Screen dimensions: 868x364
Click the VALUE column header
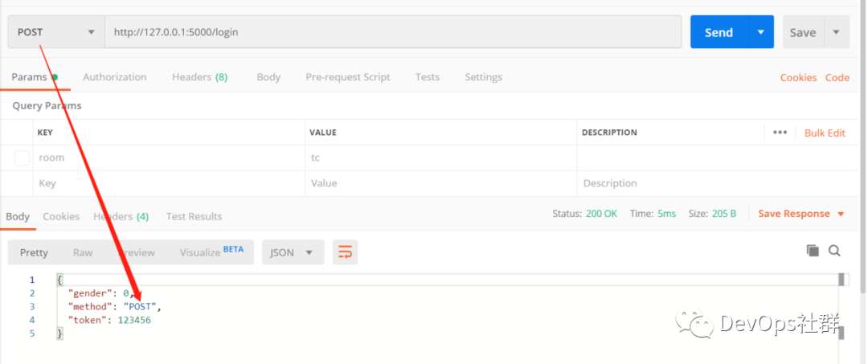pos(323,133)
